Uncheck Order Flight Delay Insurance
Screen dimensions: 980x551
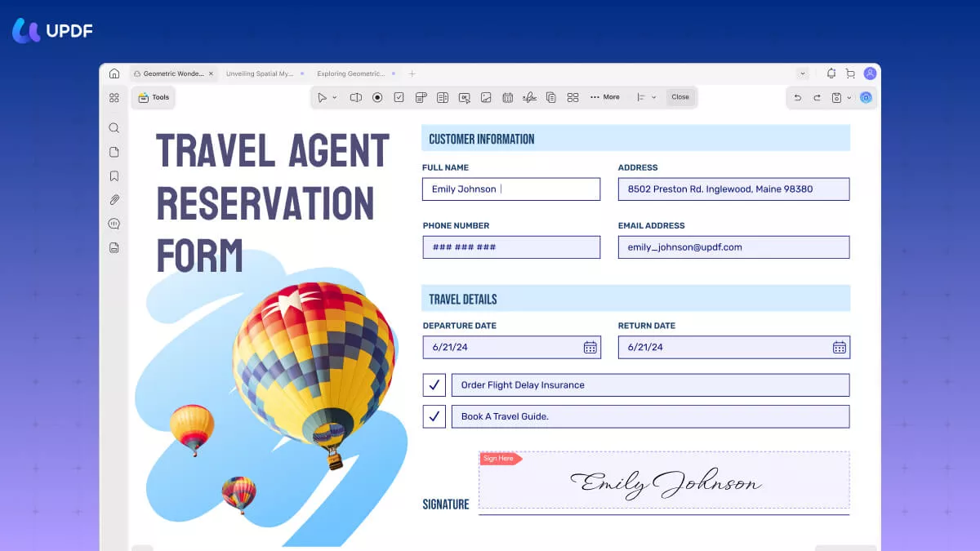(x=434, y=384)
